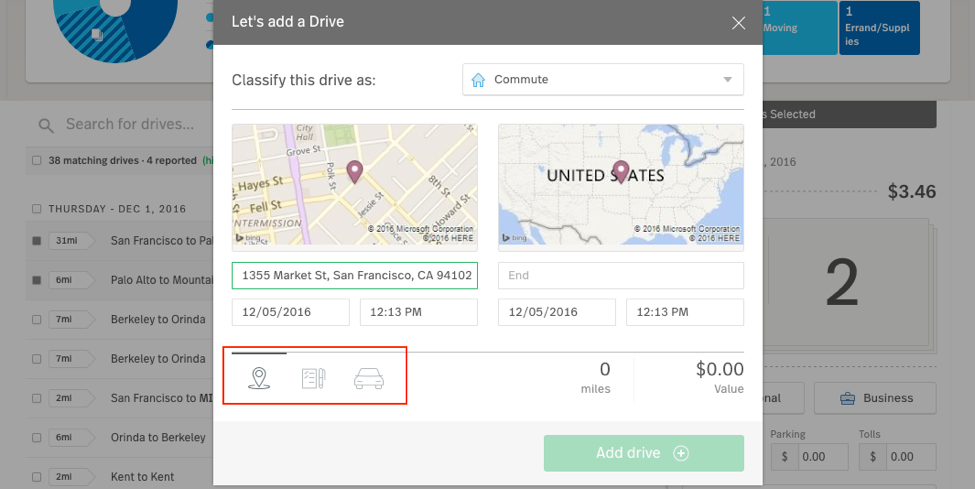Click the 0 miles readout

tap(596, 378)
